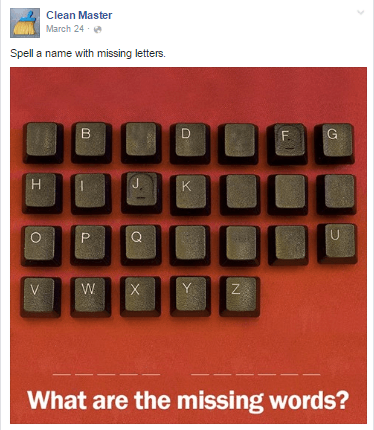Click the blank key left of B
This screenshot has width=374, height=430.
click(x=43, y=143)
